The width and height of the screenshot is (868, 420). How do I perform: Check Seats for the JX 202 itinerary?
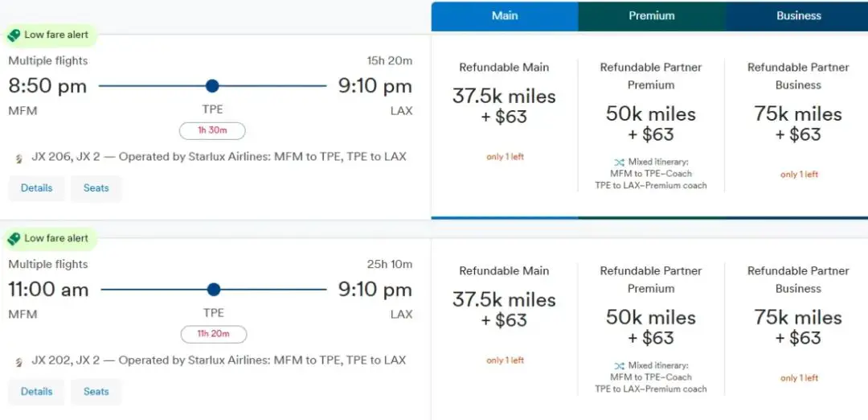point(96,392)
